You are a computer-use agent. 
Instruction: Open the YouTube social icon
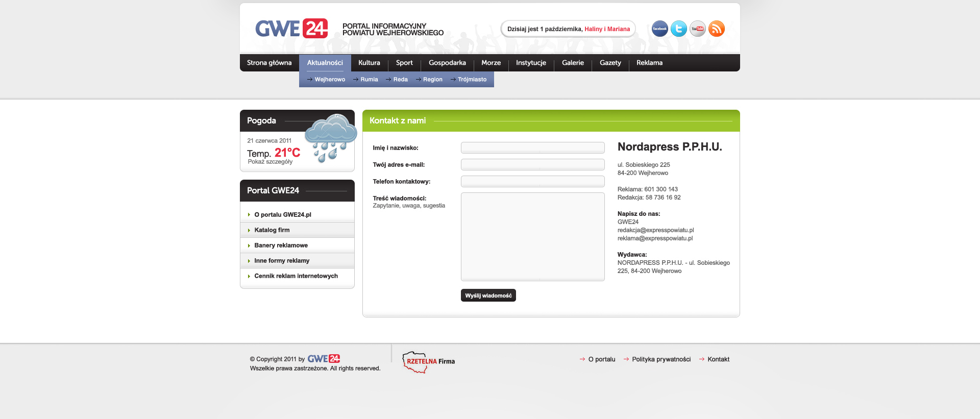click(697, 29)
